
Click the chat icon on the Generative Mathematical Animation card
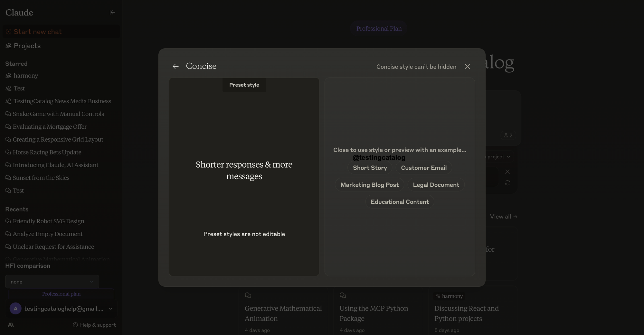click(x=248, y=295)
